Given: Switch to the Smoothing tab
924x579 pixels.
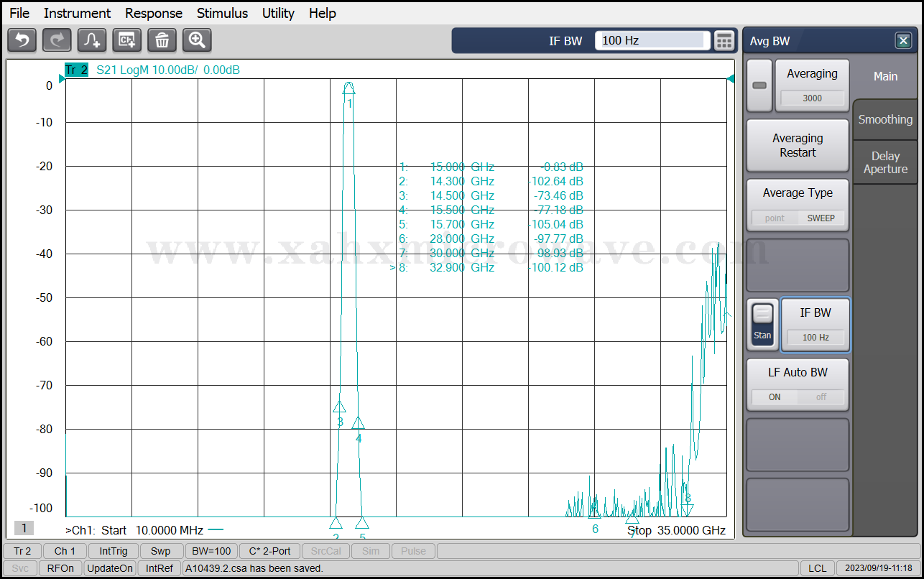Looking at the screenshot, I should [x=885, y=119].
